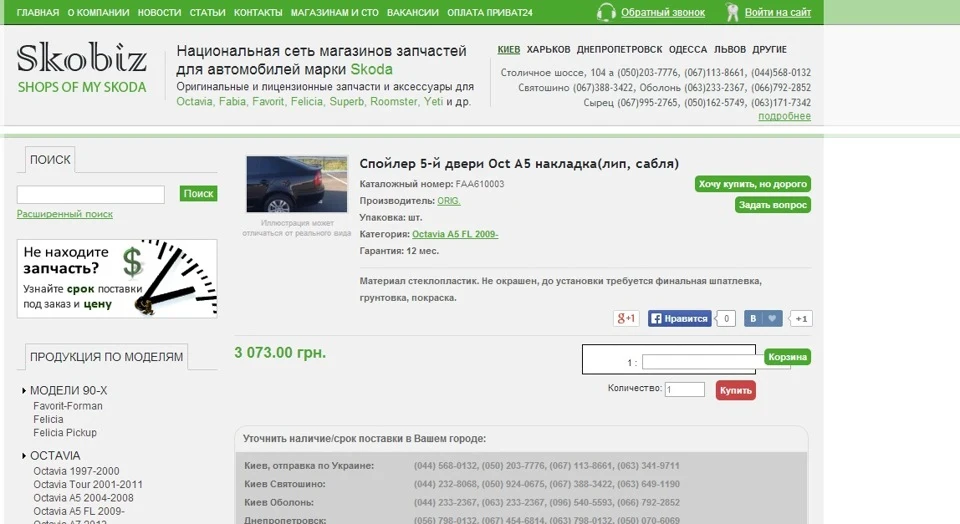The image size is (960, 524).
Task: Click the VK +1 counter
Action: (801, 318)
